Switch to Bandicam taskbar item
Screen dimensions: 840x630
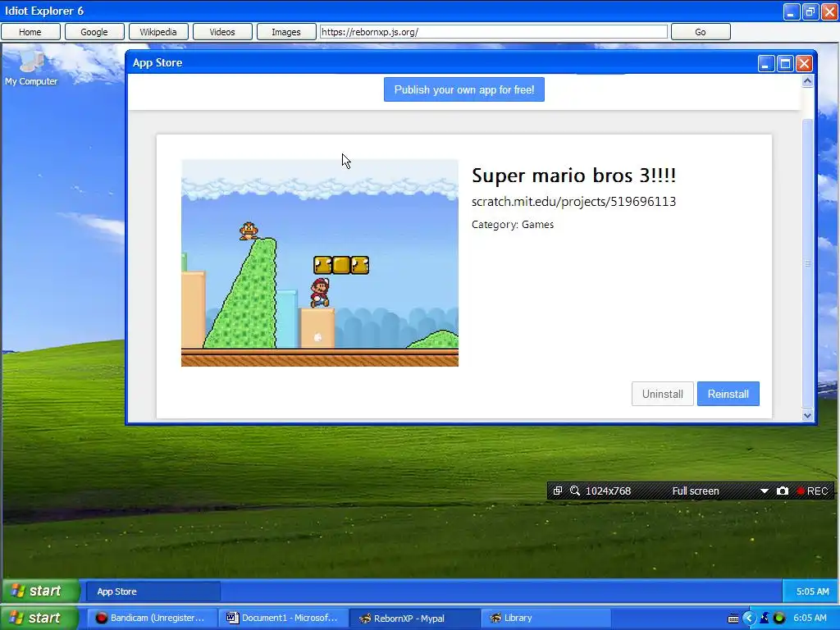pos(152,618)
